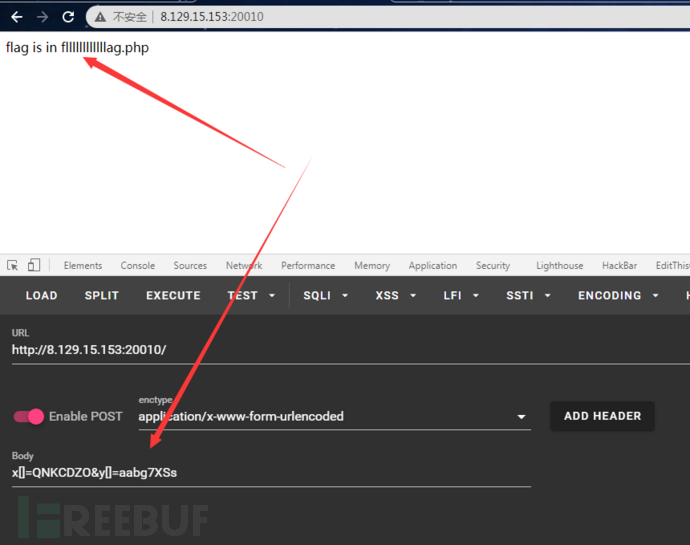The width and height of the screenshot is (690, 545).
Task: Select the HackBar tab
Action: click(620, 265)
